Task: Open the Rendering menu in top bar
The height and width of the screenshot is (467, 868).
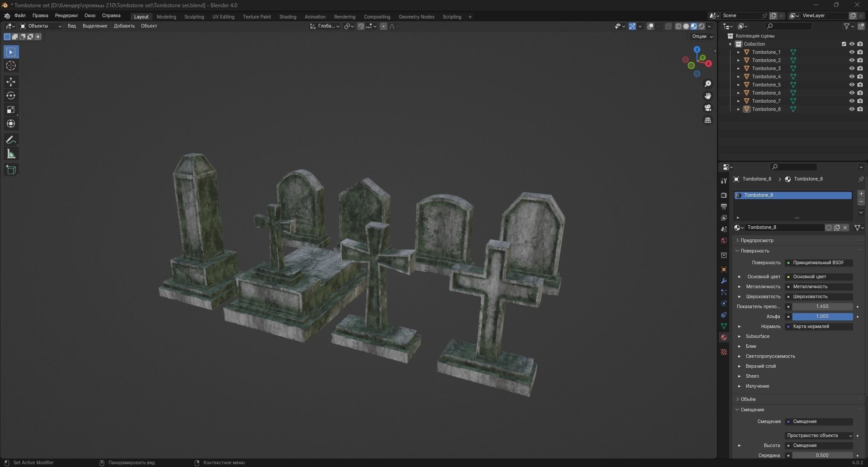Action: 66,15
